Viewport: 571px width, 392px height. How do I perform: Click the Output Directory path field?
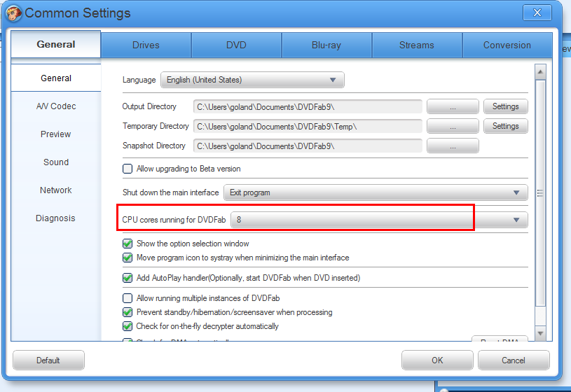[x=308, y=107]
